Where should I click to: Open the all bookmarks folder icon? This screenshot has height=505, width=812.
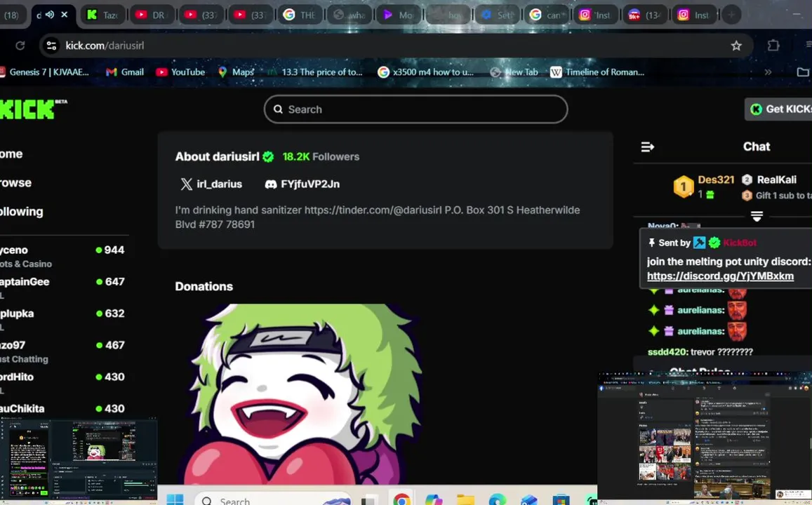[803, 72]
